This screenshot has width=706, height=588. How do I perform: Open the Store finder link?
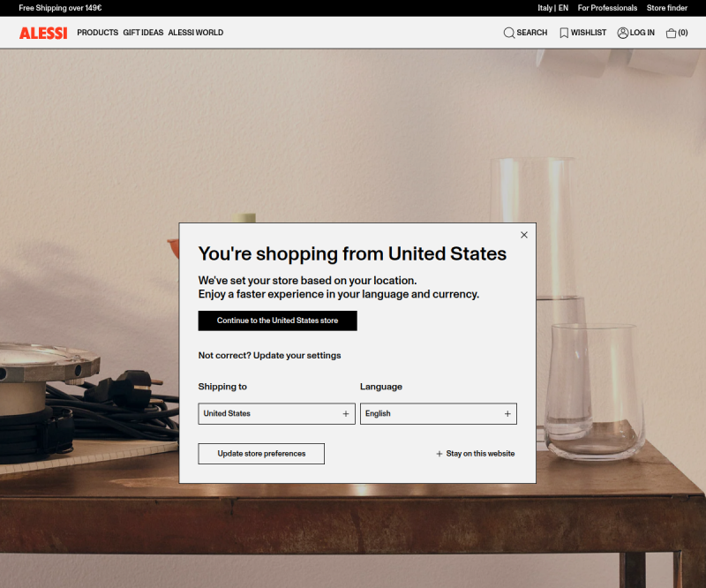pyautogui.click(x=667, y=8)
